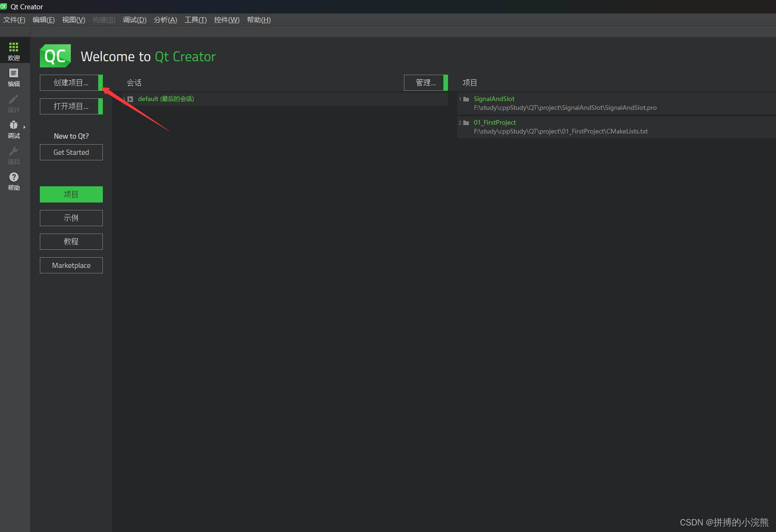Image resolution: width=776 pixels, height=532 pixels.
Task: Click the Get Started button
Action: click(71, 152)
